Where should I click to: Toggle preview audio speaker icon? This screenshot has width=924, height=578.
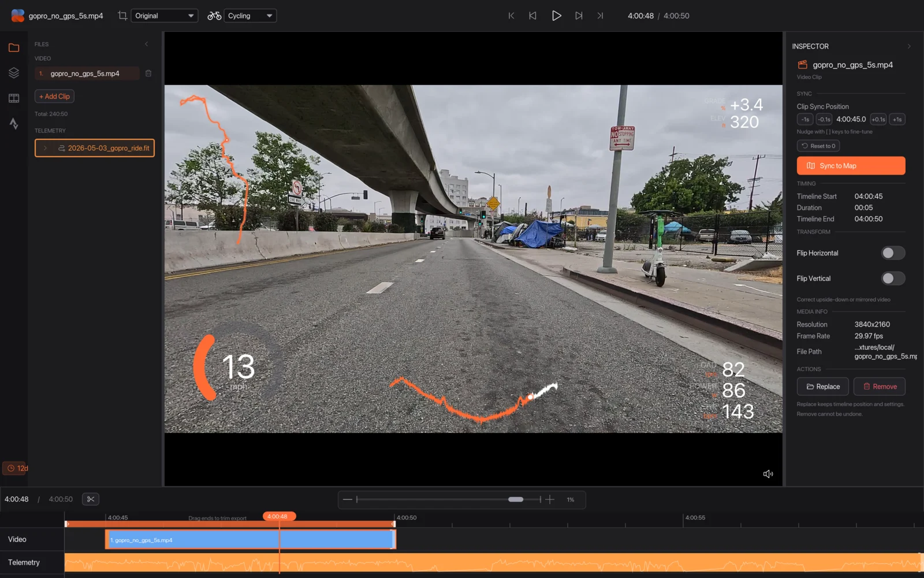(768, 474)
